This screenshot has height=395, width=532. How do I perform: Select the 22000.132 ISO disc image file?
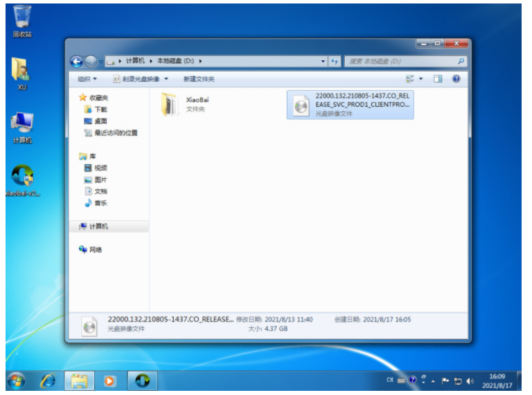point(350,105)
